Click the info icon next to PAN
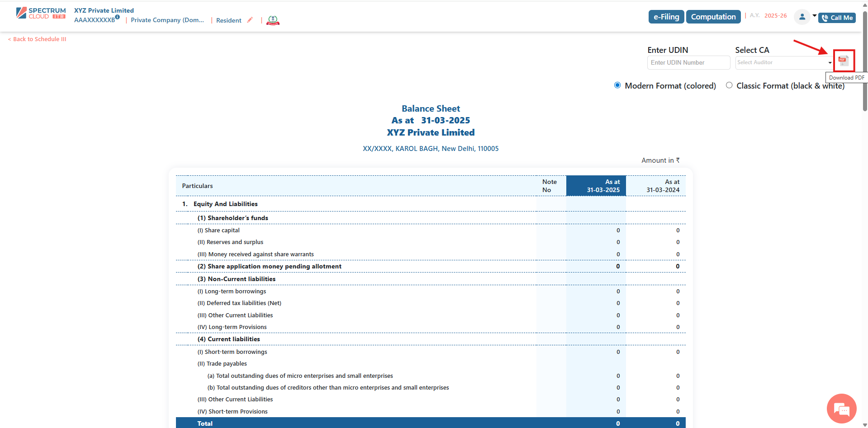The image size is (868, 428). click(118, 17)
